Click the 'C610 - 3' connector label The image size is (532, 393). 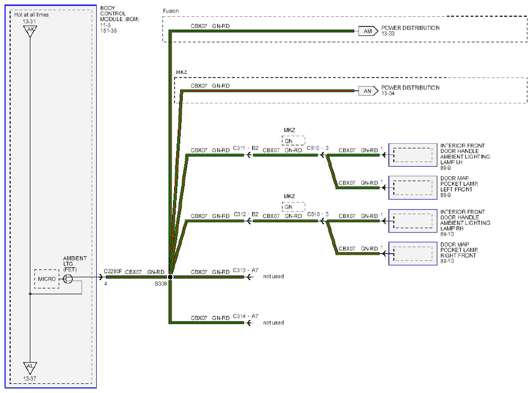[x=318, y=215]
